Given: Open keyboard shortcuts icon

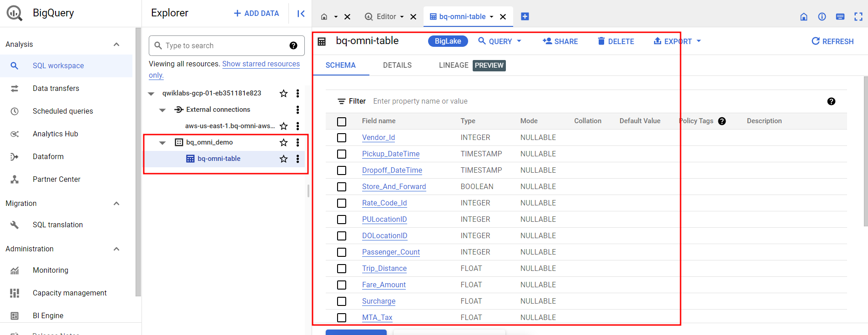Looking at the screenshot, I should coord(840,17).
